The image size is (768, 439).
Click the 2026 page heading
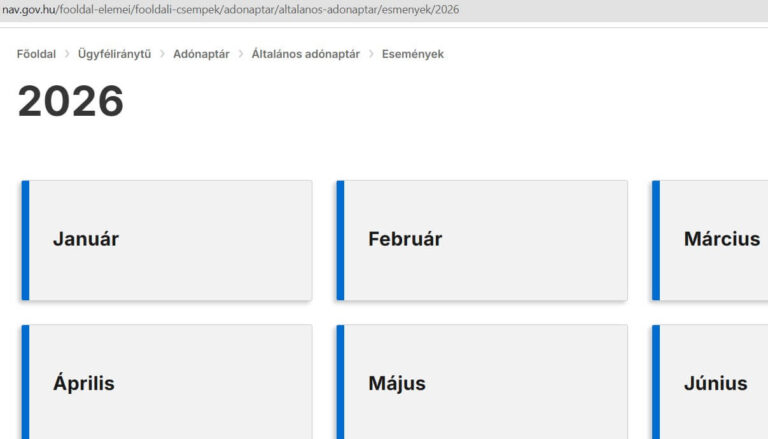(70, 102)
